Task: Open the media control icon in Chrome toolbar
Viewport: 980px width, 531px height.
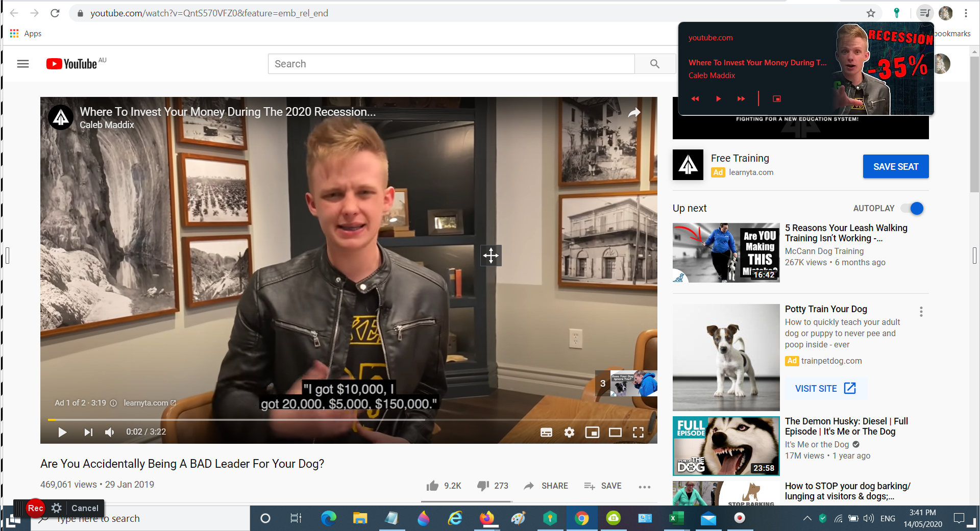Action: (924, 13)
